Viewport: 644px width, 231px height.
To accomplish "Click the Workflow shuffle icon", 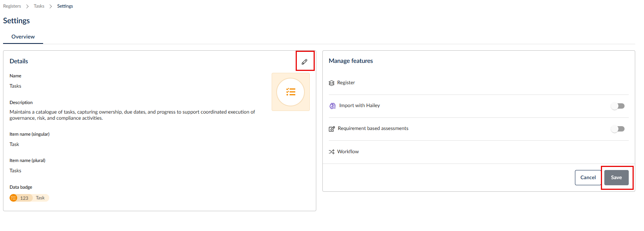I will point(332,152).
